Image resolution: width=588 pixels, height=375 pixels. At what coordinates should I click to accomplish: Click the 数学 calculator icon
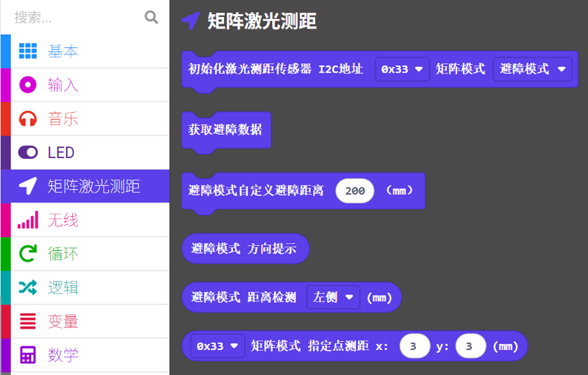point(28,355)
